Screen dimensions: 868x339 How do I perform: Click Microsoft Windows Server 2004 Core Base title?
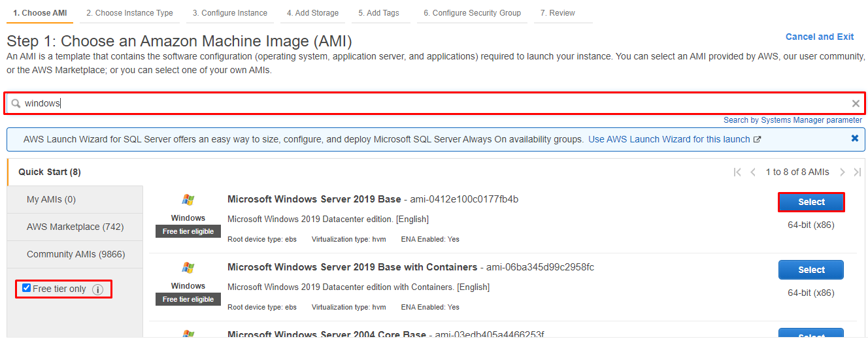327,334
